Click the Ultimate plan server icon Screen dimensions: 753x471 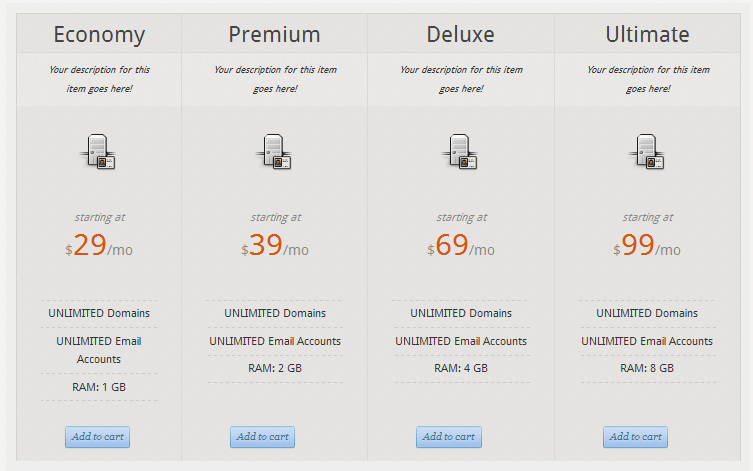click(646, 152)
